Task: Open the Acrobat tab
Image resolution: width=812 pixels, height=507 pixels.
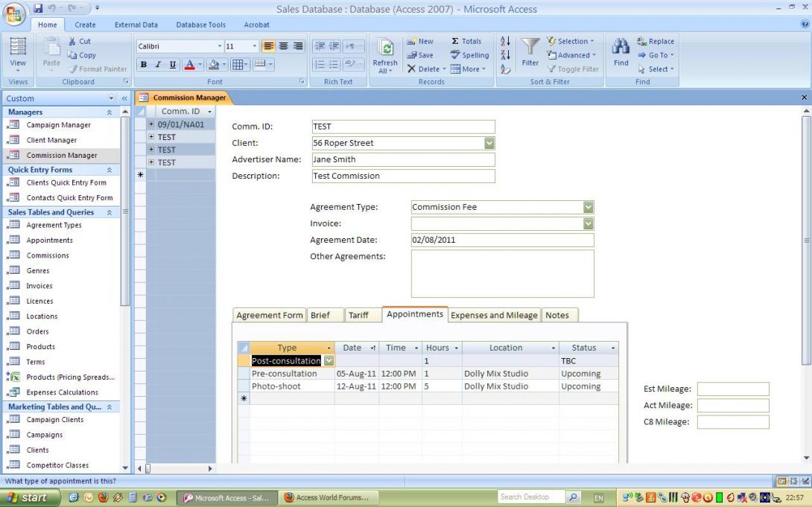Action: click(256, 25)
